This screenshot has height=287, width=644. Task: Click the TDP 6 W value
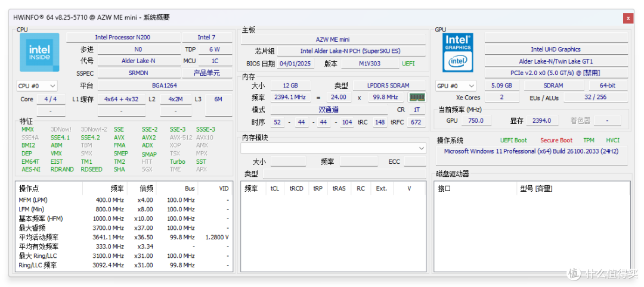click(215, 49)
